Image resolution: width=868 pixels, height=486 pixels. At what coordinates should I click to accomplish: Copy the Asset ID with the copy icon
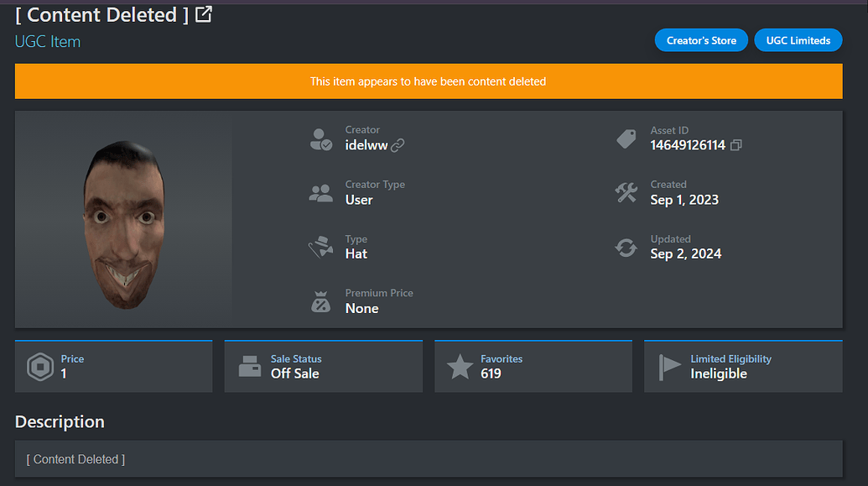(x=735, y=145)
